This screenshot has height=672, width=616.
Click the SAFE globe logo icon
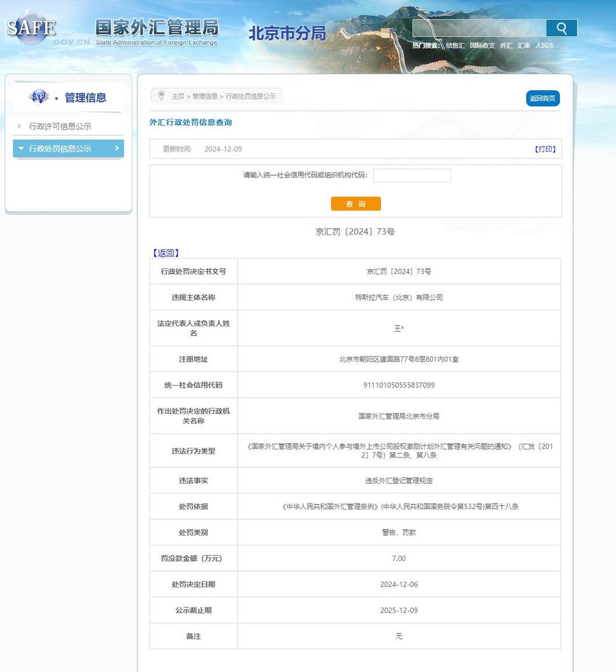tap(31, 27)
